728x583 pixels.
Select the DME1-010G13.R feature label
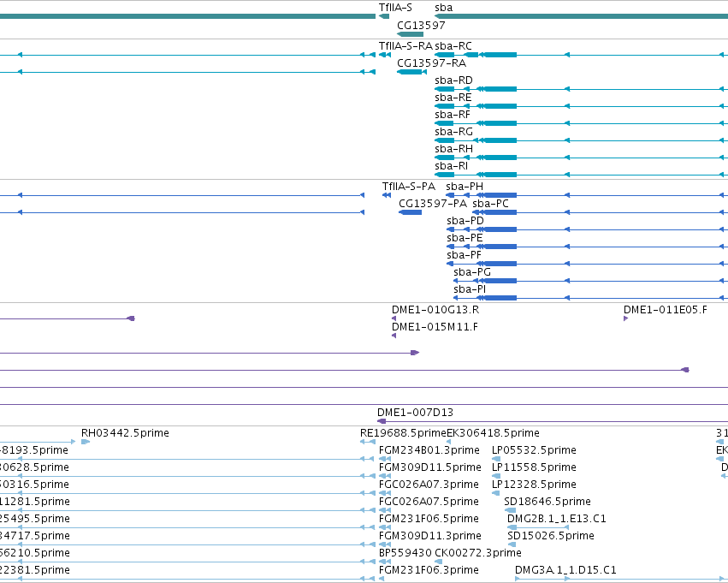pyautogui.click(x=435, y=310)
